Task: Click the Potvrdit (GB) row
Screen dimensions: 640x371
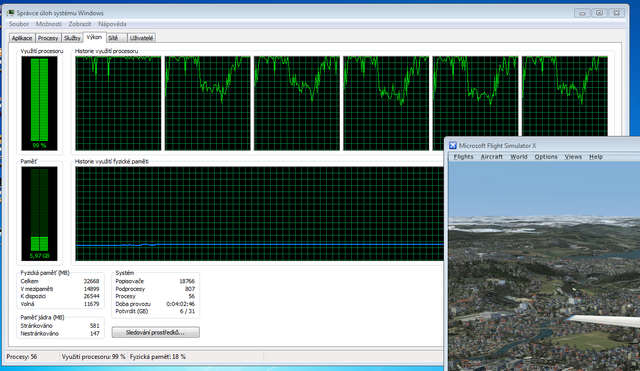Action: coord(155,311)
